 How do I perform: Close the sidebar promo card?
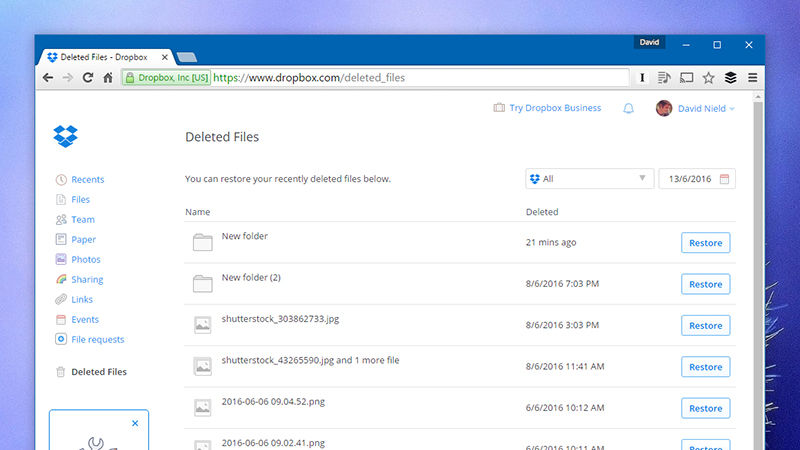pos(135,423)
